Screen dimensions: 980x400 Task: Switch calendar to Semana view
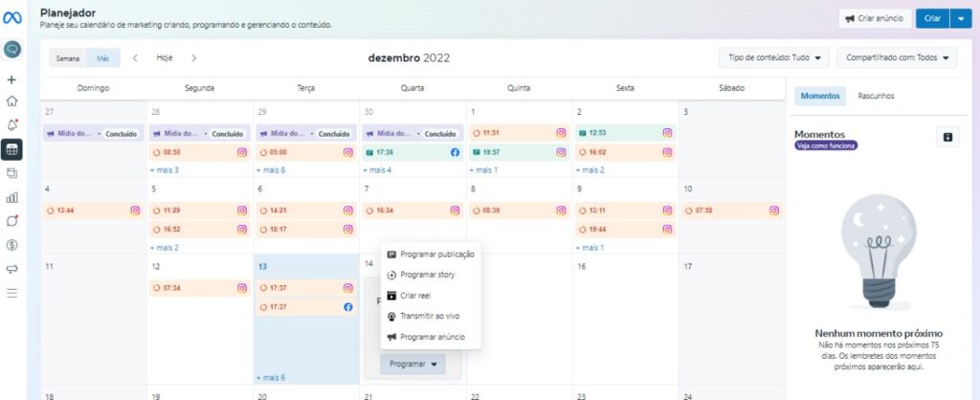pos(68,58)
